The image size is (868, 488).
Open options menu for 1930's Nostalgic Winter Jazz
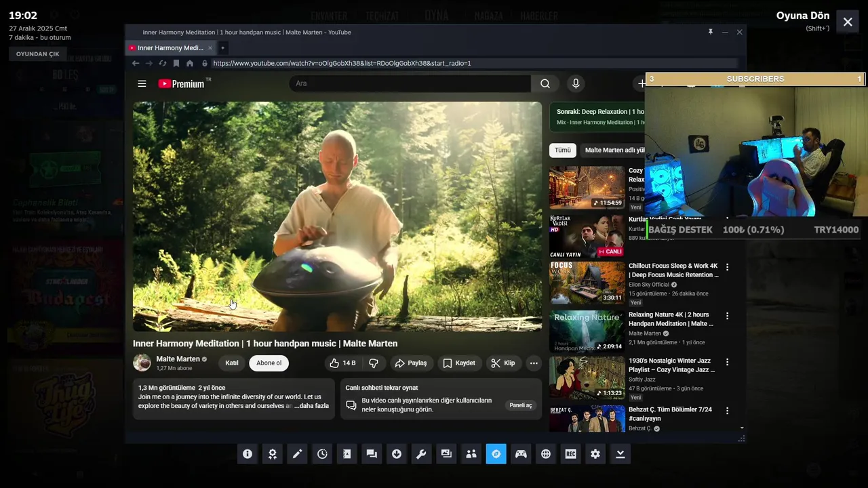(727, 362)
